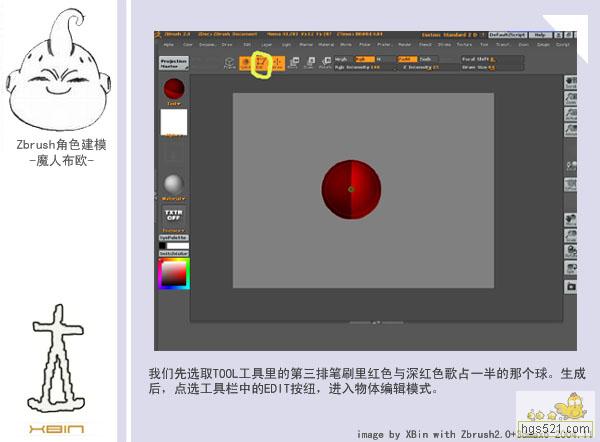600x442 pixels.
Task: Enable the orange Rgb paint mode button
Action: (x=364, y=59)
